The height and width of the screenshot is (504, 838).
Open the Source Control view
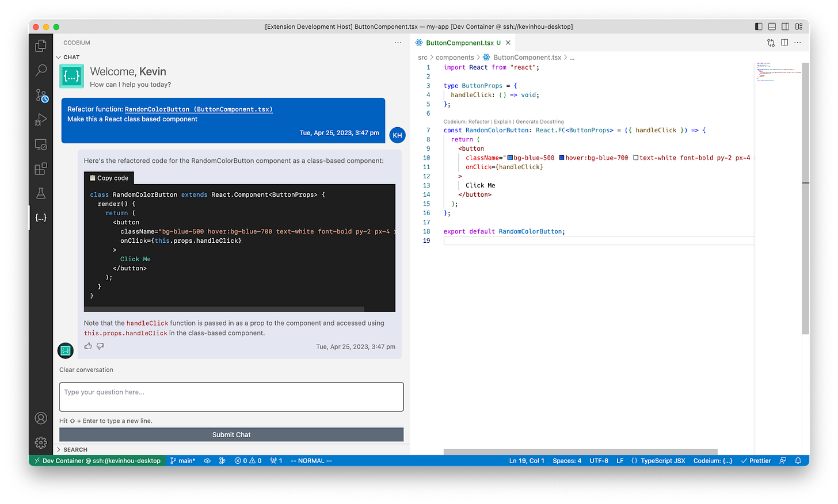41,95
